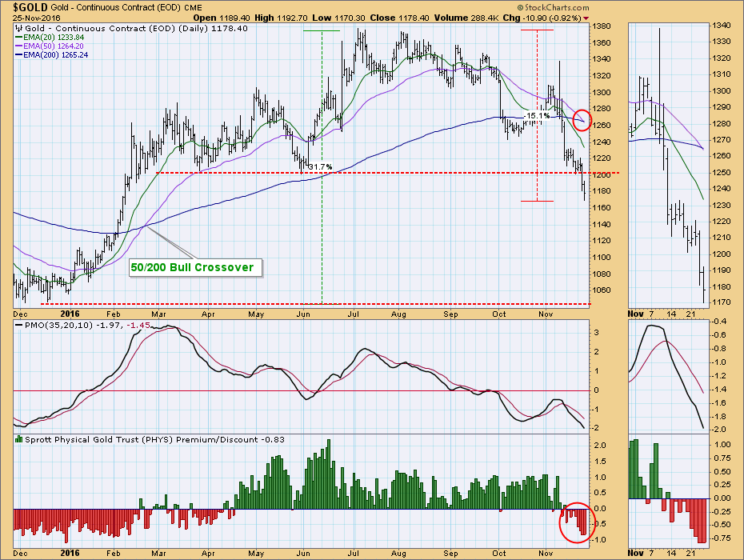Click the Oct label on bottom premium chart axis

point(499,554)
